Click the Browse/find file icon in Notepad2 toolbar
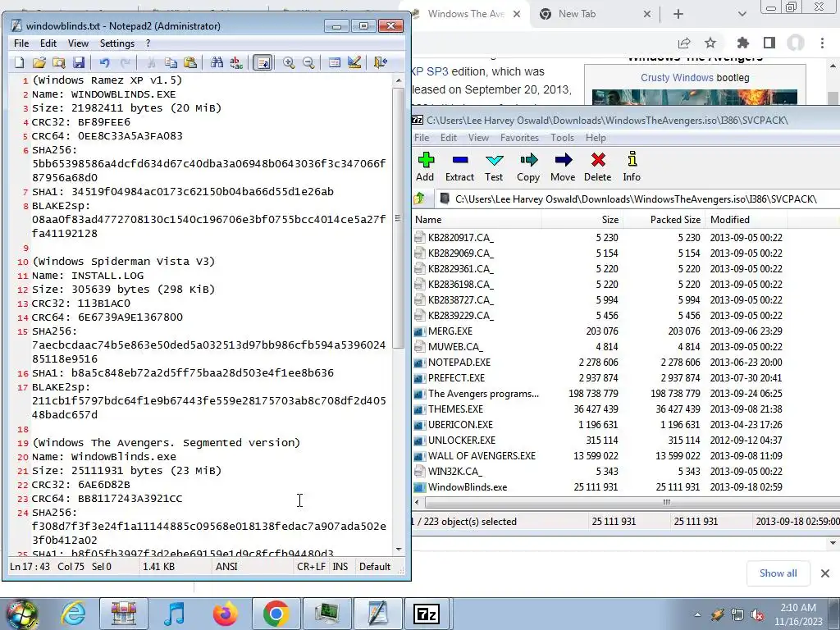840x630 pixels. (x=58, y=62)
